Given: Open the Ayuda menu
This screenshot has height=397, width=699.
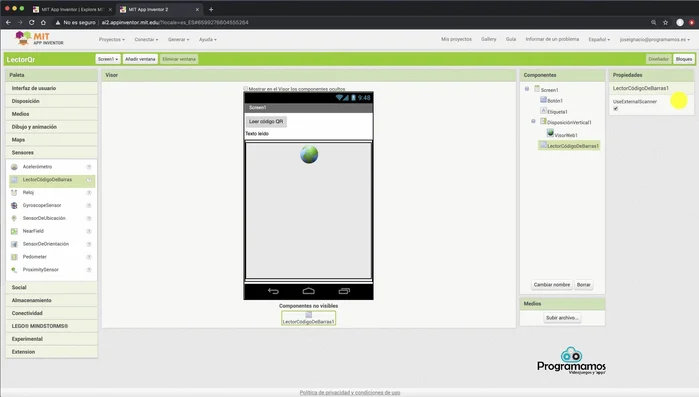Looking at the screenshot, I should [208, 40].
